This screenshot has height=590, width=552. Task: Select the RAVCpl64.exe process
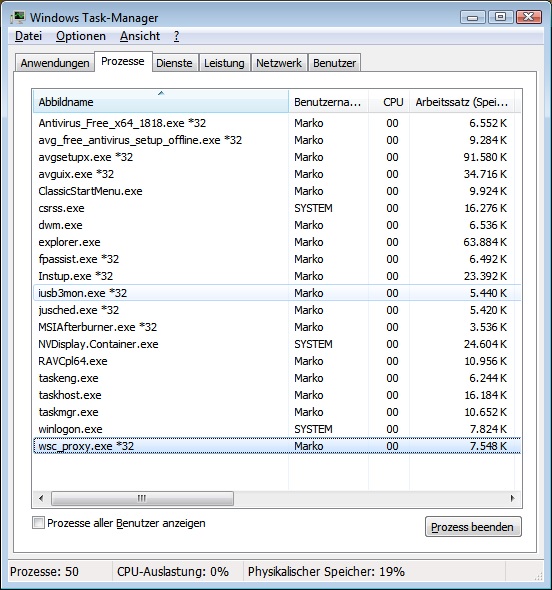pos(277,361)
